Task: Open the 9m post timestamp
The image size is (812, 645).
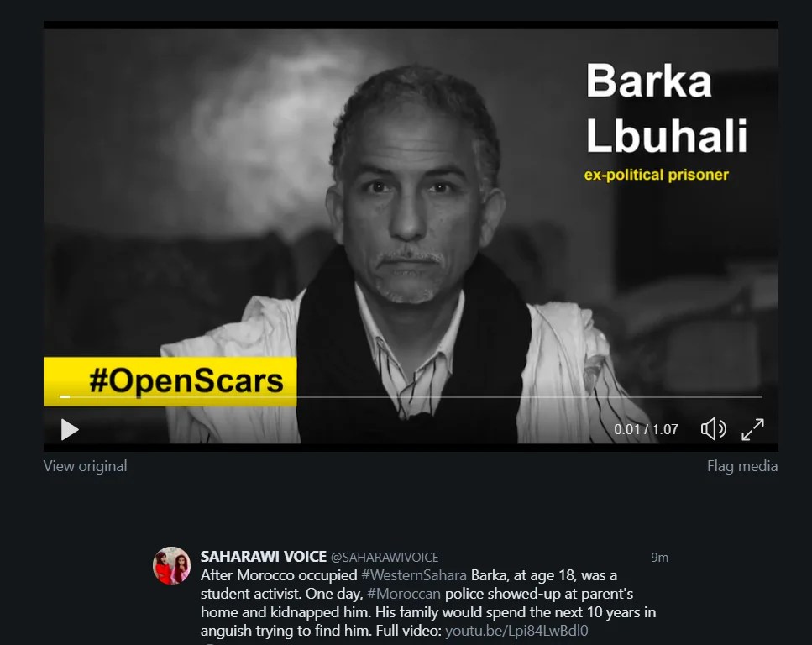Action: pyautogui.click(x=659, y=558)
